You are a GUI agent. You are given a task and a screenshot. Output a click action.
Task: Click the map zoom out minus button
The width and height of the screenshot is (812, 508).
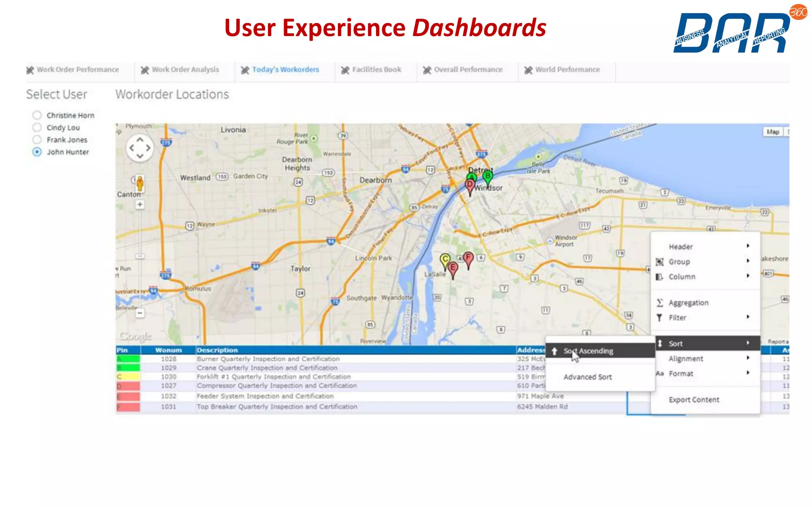click(140, 313)
